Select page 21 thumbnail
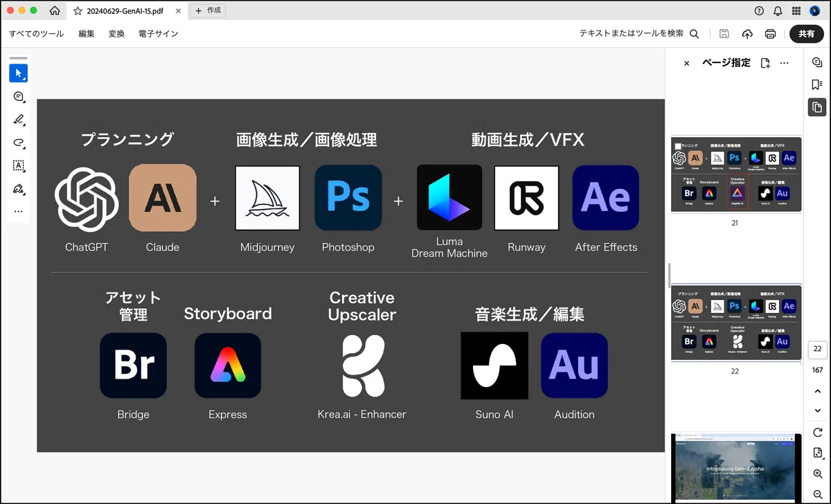The height and width of the screenshot is (504, 831). tap(737, 174)
